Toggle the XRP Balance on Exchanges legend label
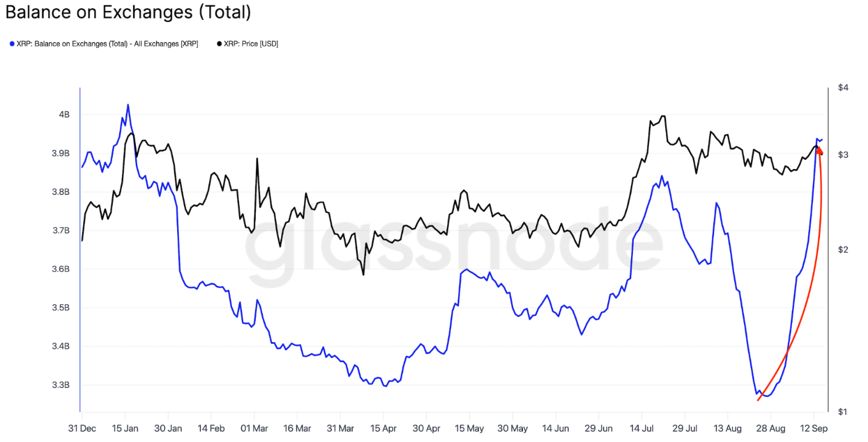 tap(107, 44)
